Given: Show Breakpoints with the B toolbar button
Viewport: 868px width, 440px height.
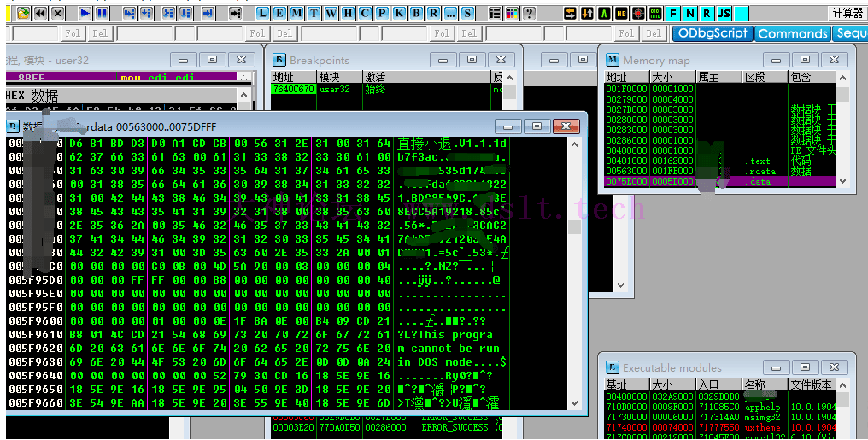Looking at the screenshot, I should pyautogui.click(x=417, y=13).
